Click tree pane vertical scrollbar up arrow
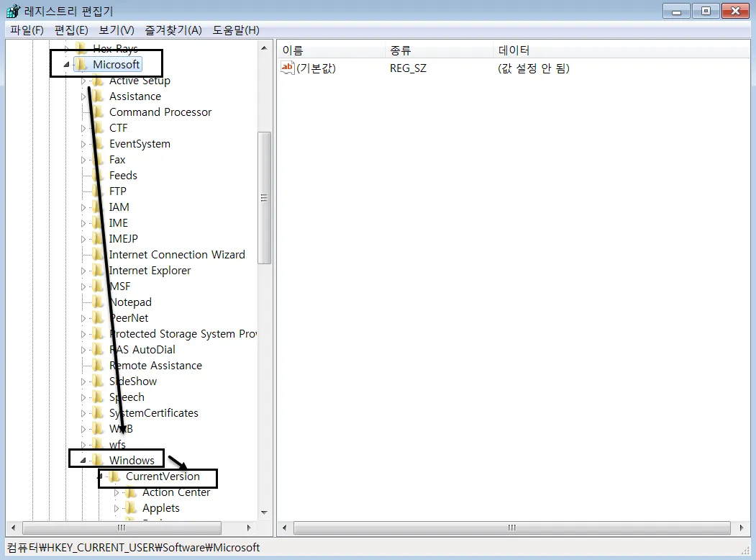The height and width of the screenshot is (560, 756). (x=264, y=48)
